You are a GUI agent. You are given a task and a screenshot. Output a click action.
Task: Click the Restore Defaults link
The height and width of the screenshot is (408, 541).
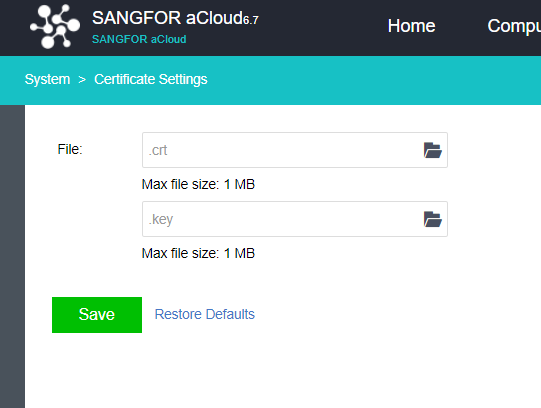(205, 314)
